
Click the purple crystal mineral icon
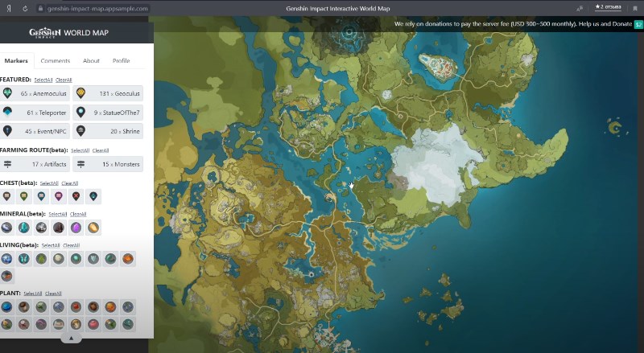[x=76, y=228]
